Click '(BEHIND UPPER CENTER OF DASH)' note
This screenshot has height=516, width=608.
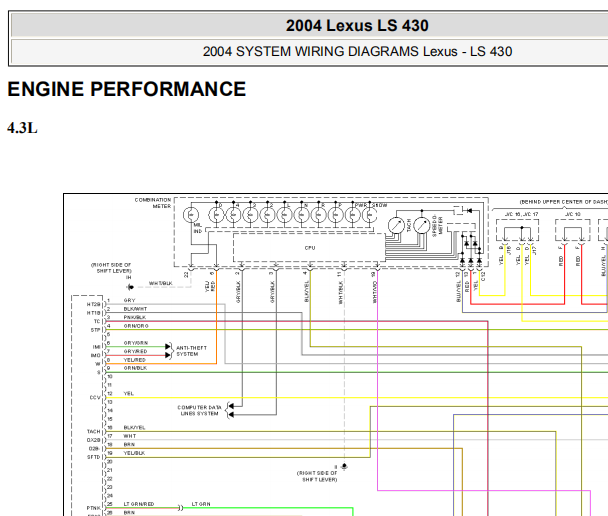(x=563, y=202)
